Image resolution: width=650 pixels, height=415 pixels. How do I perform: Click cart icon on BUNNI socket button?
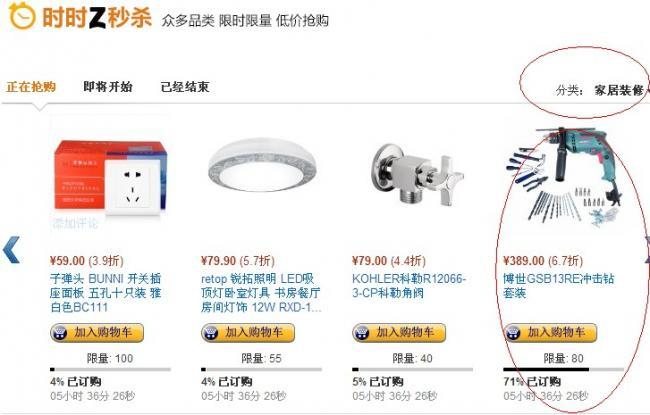click(60, 333)
